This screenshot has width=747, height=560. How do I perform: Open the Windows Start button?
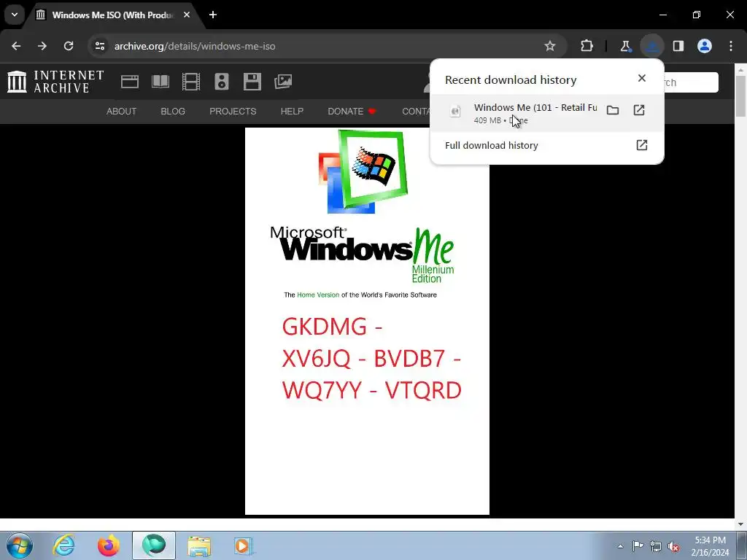19,545
